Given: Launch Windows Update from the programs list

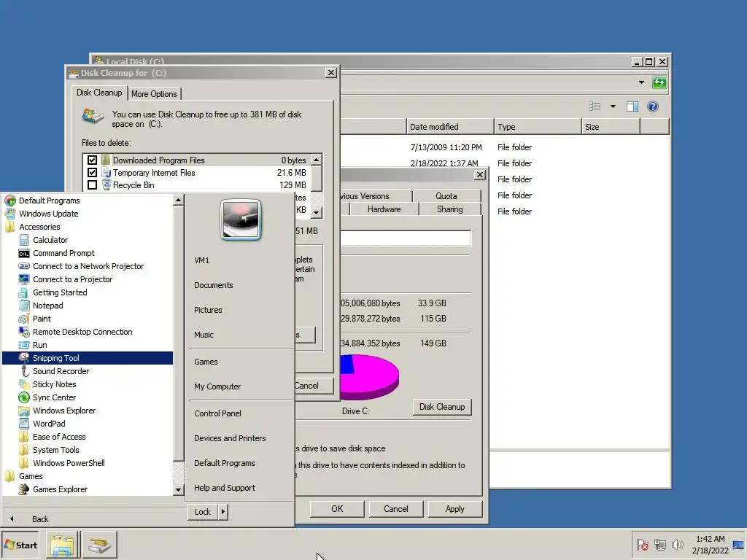Looking at the screenshot, I should tap(88, 214).
